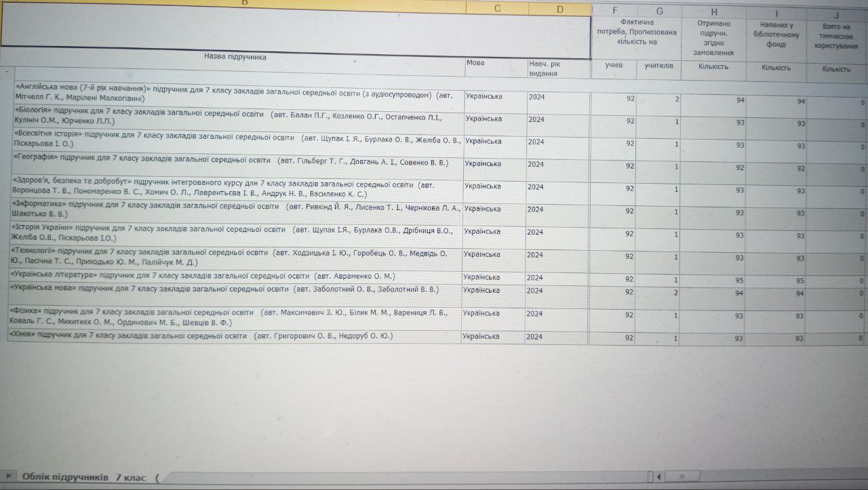Collapse the outline group minus button

7,71
